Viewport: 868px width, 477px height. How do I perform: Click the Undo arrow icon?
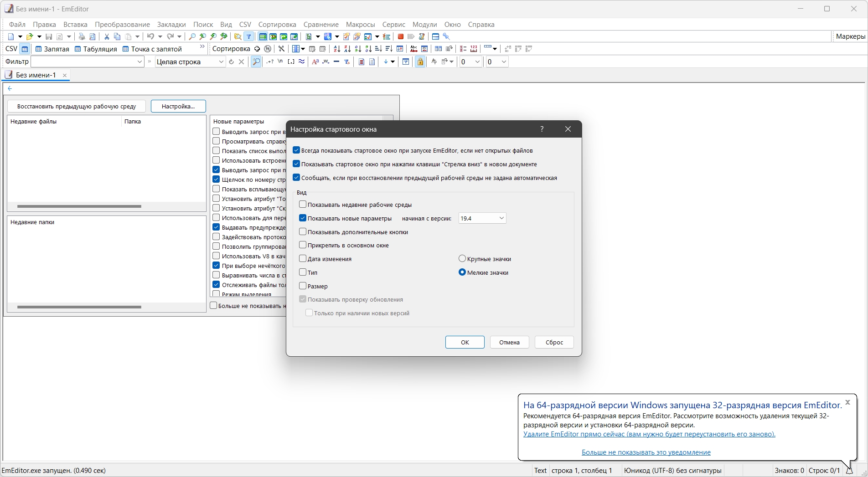click(150, 36)
